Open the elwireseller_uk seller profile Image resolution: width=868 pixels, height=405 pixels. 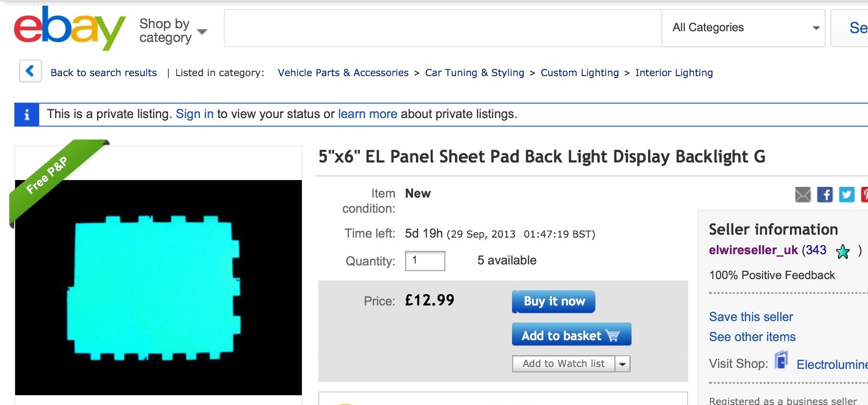[753, 250]
